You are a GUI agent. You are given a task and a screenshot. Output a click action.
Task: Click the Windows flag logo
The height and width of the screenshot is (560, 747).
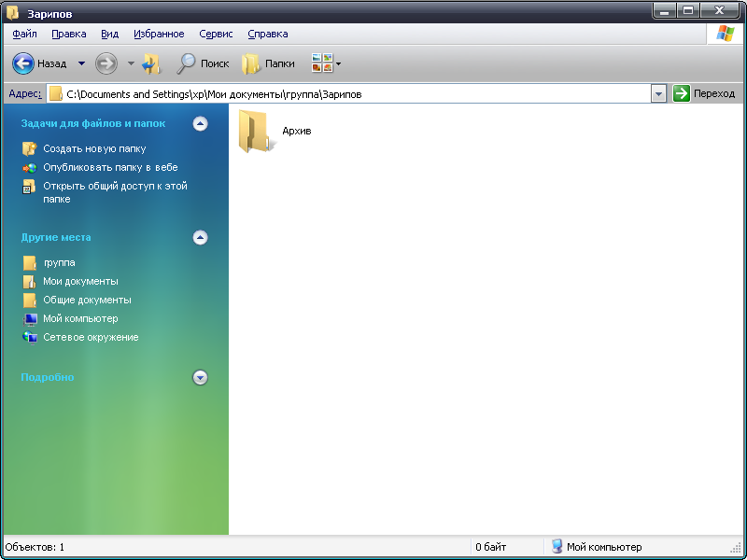pos(726,34)
